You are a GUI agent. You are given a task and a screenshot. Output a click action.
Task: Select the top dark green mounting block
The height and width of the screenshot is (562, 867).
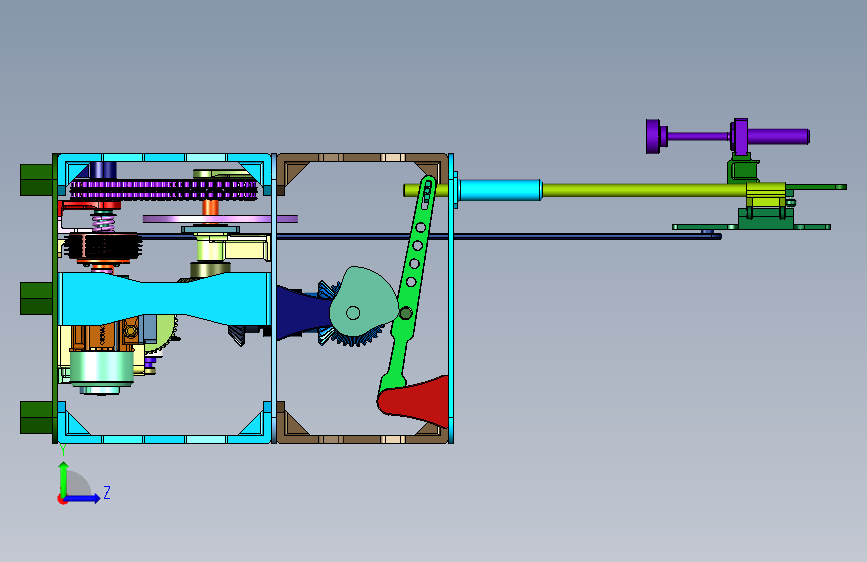(36, 180)
